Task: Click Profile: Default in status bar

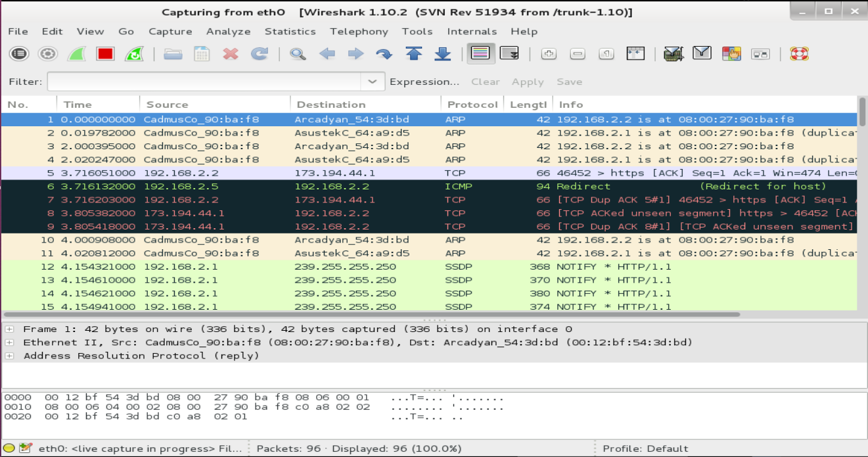Action: 645,448
